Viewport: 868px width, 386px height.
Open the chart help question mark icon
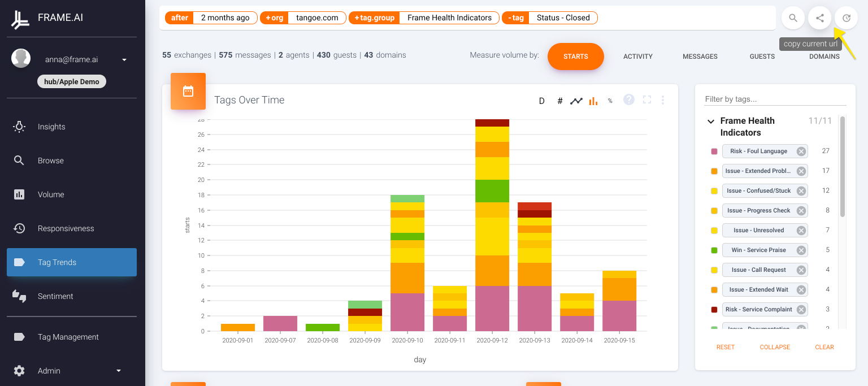(x=629, y=99)
